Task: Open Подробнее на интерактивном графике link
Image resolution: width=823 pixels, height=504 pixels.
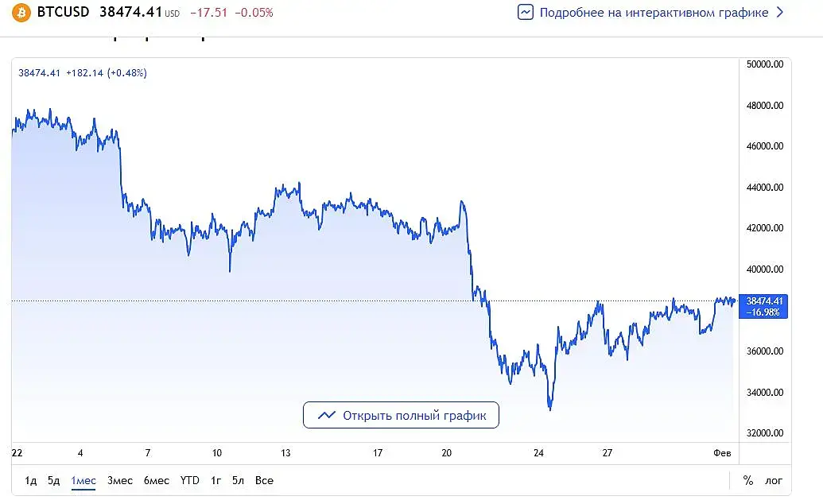Action: (654, 13)
